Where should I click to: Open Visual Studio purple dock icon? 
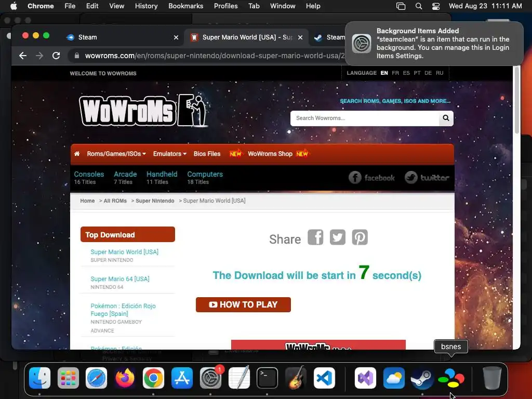(365, 378)
